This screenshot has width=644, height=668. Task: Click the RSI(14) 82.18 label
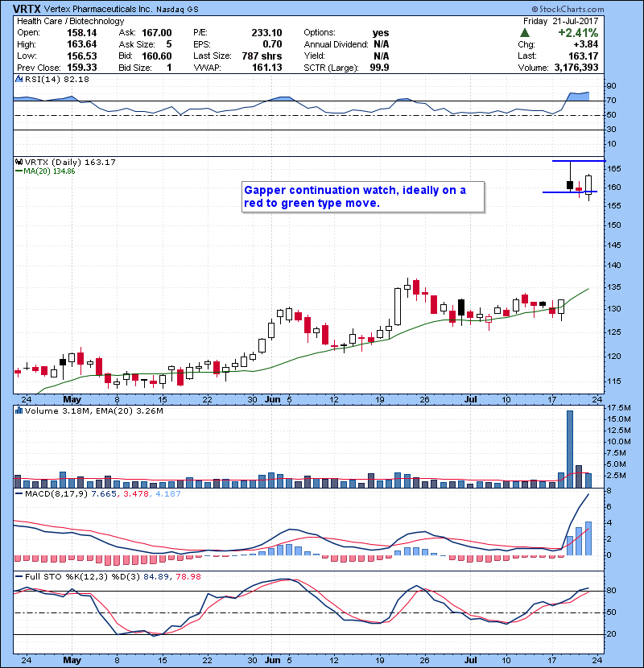coord(57,79)
